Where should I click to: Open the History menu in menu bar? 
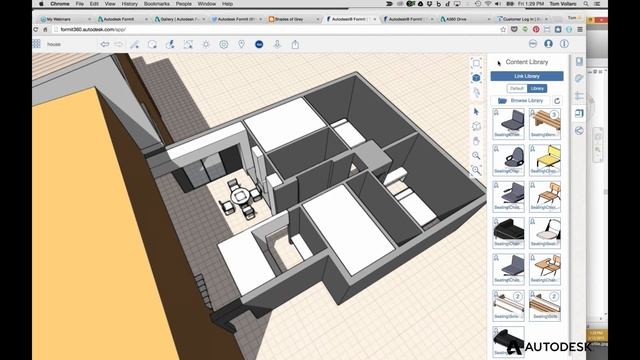(x=129, y=4)
